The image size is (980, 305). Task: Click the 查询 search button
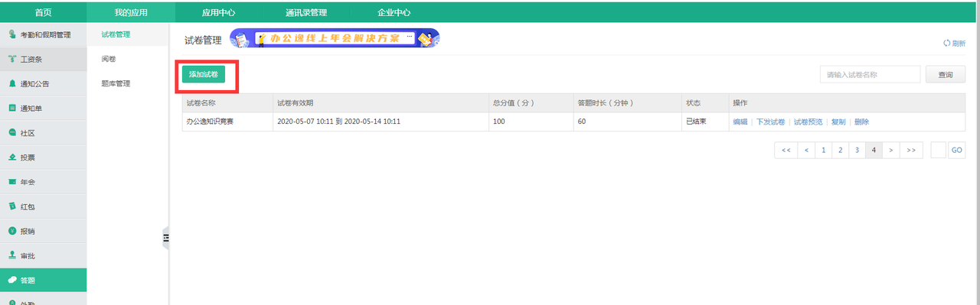[x=946, y=74]
